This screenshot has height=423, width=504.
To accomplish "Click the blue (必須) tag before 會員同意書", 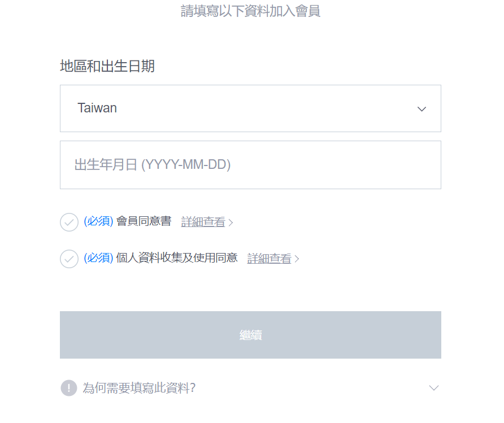I will point(98,221).
